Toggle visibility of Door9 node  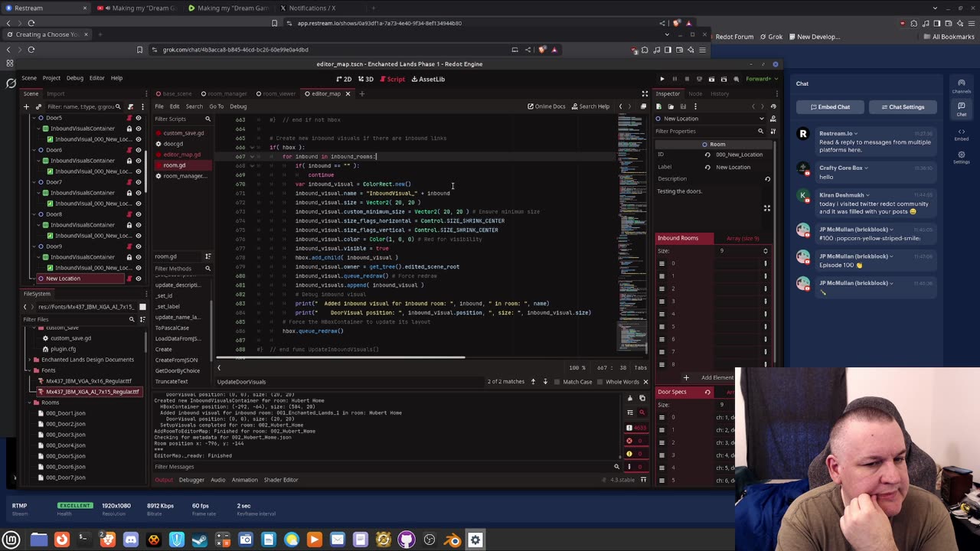(139, 246)
